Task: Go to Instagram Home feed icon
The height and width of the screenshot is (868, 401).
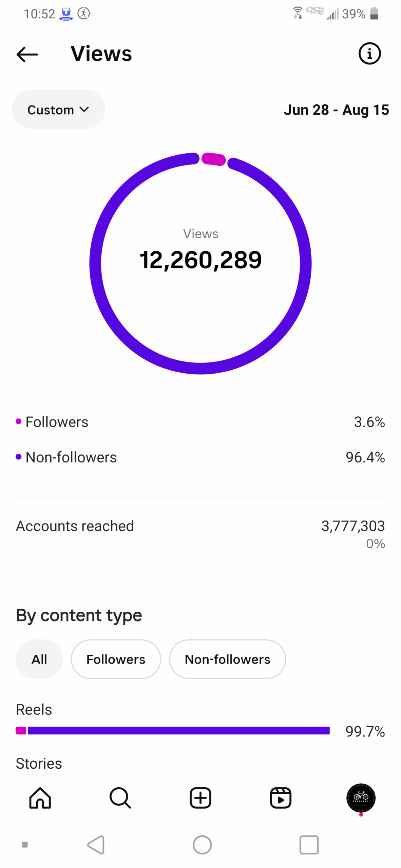Action: pos(40,798)
